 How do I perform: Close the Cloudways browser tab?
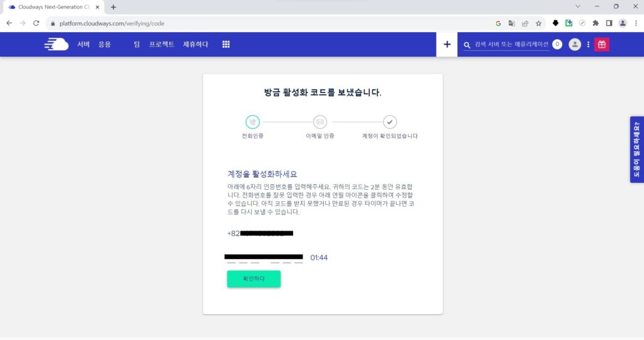click(97, 7)
